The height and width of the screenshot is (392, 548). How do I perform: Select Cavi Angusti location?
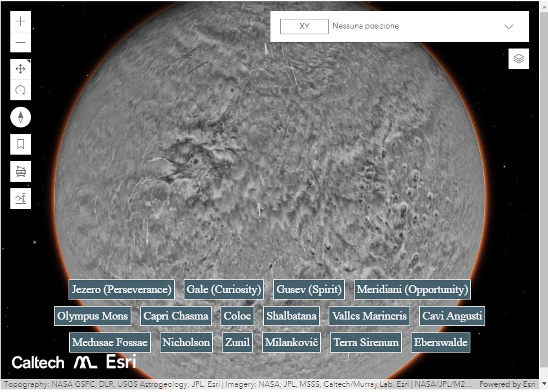tap(452, 316)
